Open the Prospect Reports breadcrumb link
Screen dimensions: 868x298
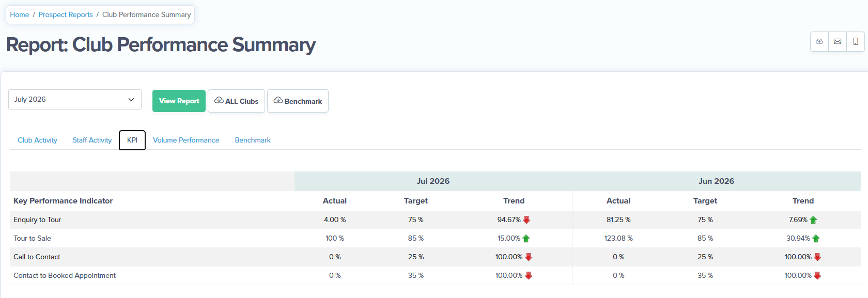(66, 14)
